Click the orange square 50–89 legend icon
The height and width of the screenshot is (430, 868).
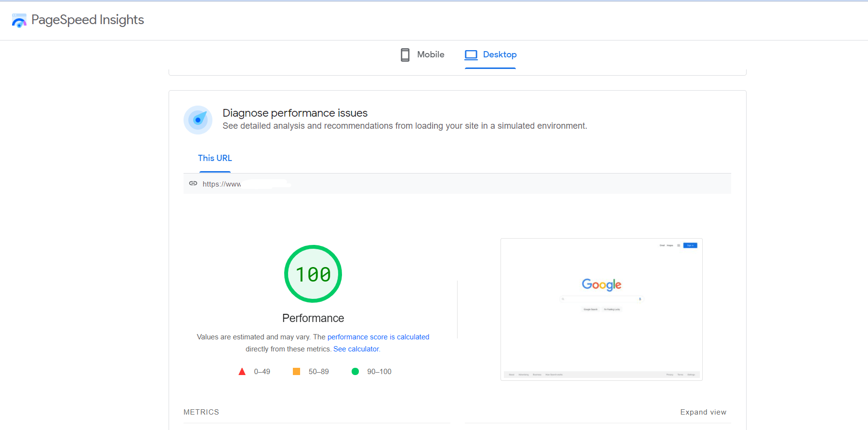[296, 371]
